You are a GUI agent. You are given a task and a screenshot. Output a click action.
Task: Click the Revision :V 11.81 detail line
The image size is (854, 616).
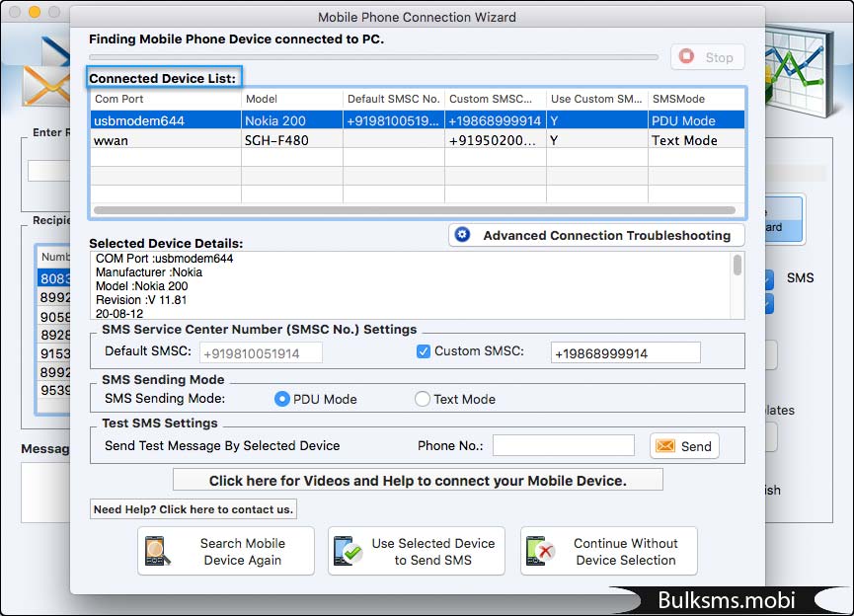[x=141, y=299]
